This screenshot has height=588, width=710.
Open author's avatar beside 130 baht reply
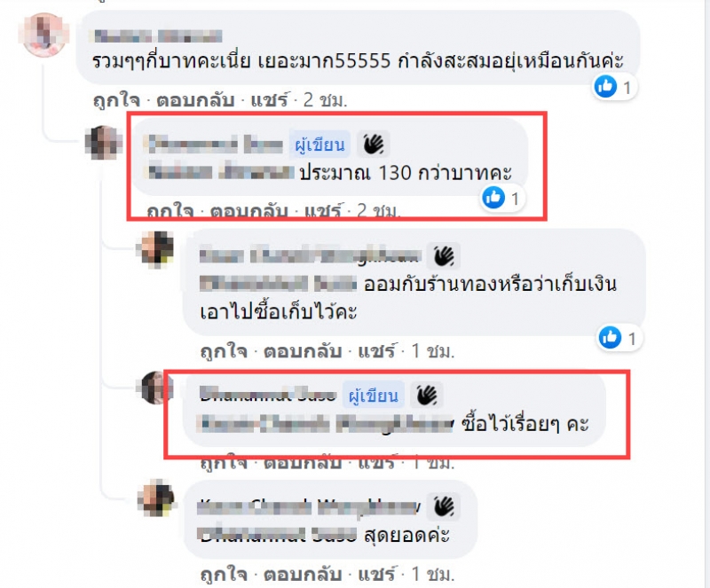[104, 143]
